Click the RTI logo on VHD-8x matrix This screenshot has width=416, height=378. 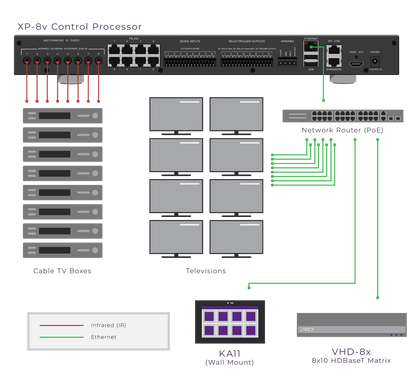click(x=307, y=330)
